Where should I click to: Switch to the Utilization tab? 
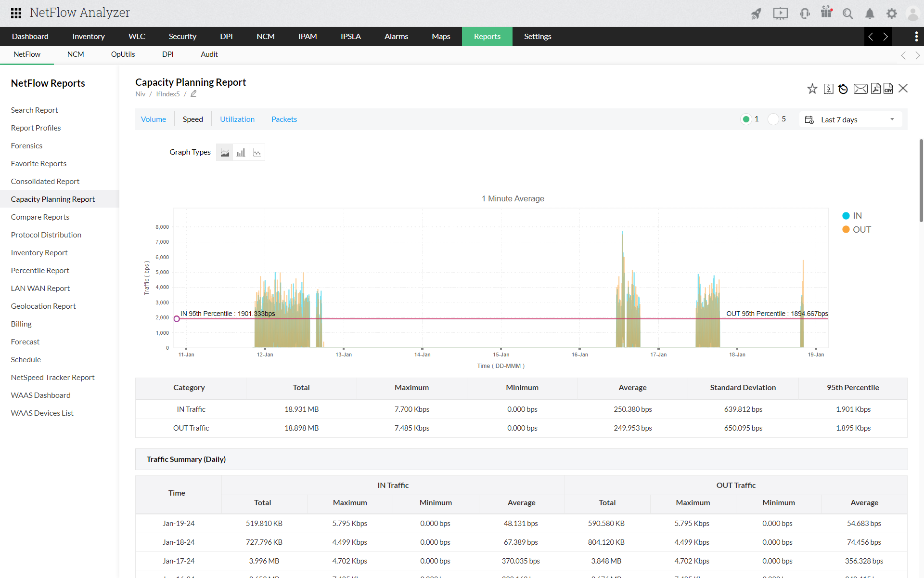[x=237, y=119]
